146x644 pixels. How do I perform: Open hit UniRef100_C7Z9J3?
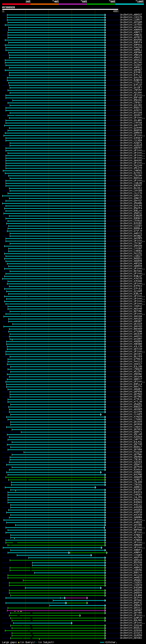[x=131, y=82]
